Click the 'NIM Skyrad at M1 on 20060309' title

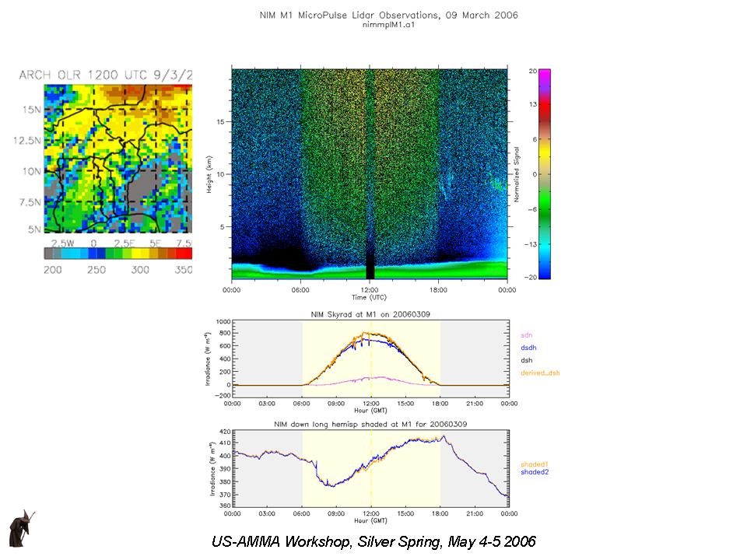click(370, 314)
